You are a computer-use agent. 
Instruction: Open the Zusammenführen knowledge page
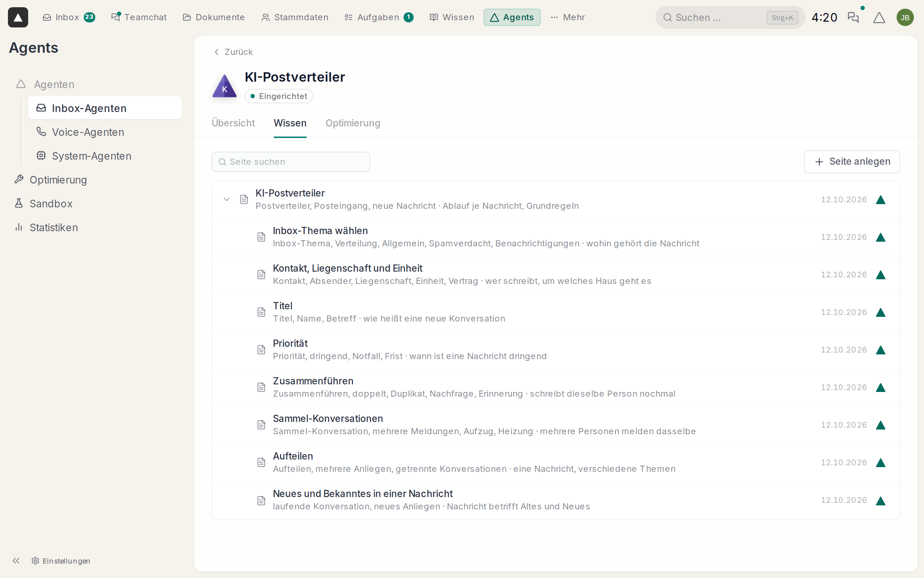pos(555,387)
